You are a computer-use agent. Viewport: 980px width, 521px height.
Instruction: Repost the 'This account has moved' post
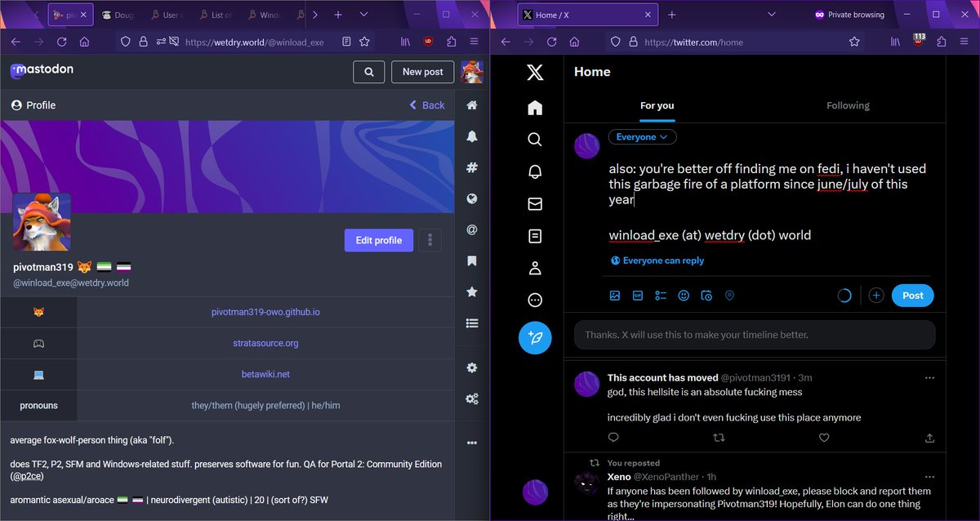pyautogui.click(x=719, y=438)
